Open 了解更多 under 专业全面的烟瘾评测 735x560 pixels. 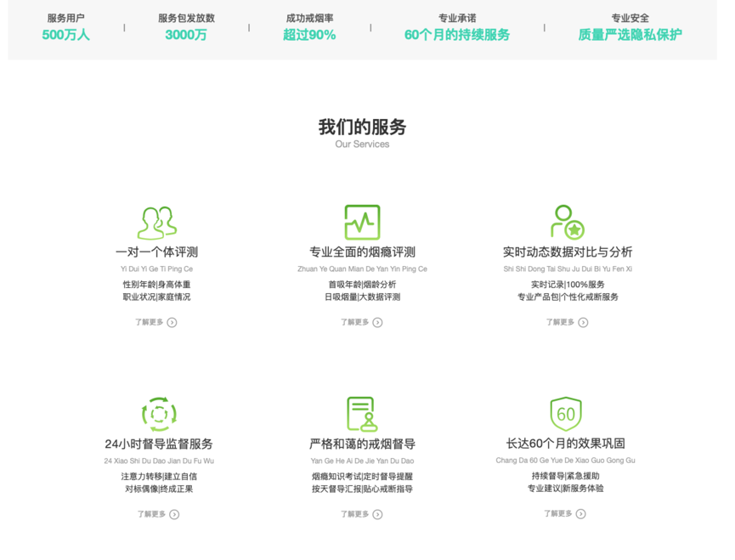pyautogui.click(x=362, y=322)
